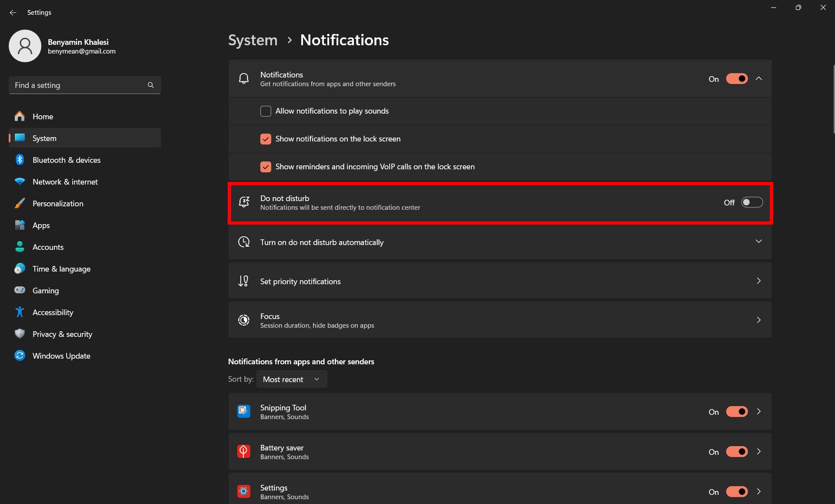Open Privacy & security settings
Screen dimensions: 835x504
coord(62,334)
